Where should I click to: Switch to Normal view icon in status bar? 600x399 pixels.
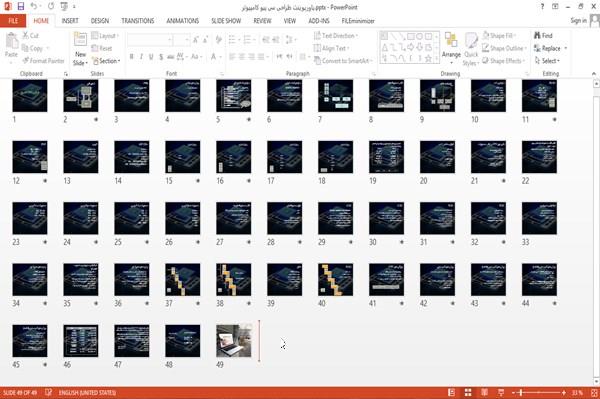tap(452, 392)
